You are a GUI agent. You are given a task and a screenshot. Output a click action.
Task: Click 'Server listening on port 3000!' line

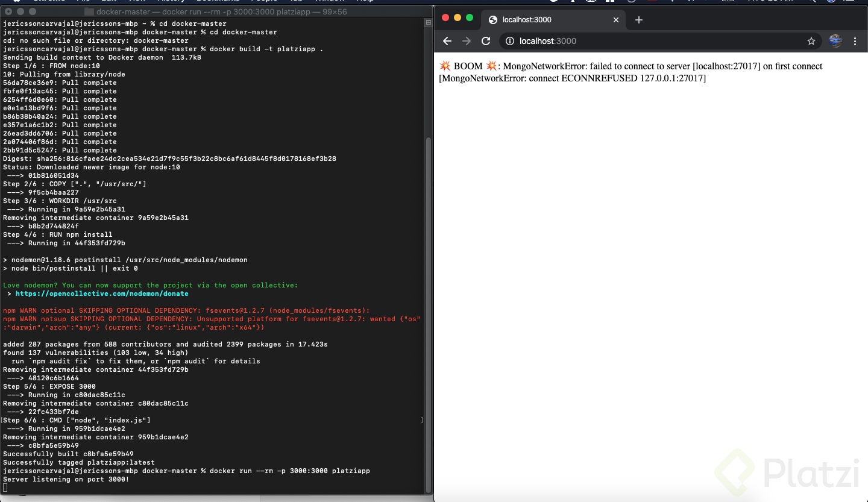(x=66, y=479)
